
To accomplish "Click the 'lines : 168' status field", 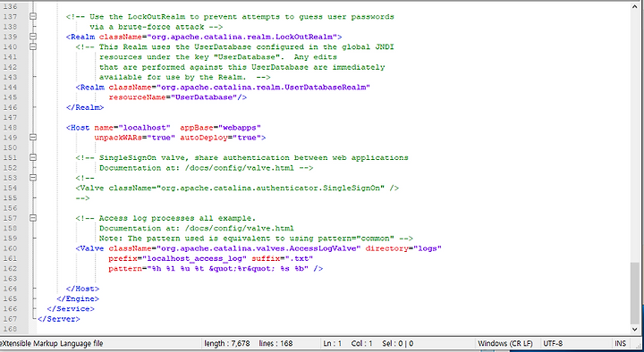I will coord(275,343).
